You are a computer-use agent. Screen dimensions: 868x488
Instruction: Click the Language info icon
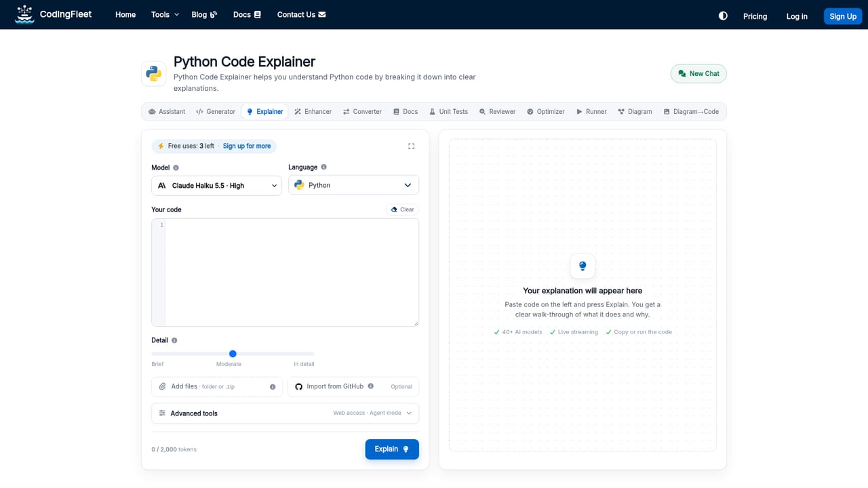pos(323,167)
